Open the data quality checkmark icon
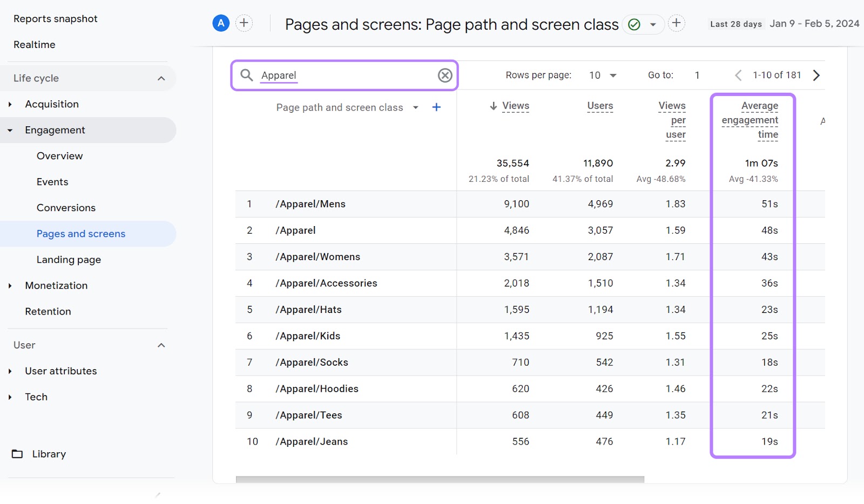864x504 pixels. (x=634, y=24)
